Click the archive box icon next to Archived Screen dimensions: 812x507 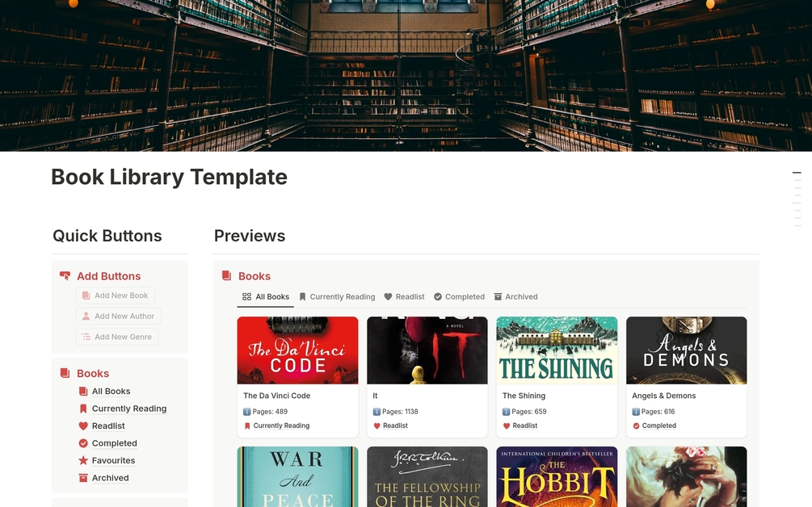click(83, 478)
